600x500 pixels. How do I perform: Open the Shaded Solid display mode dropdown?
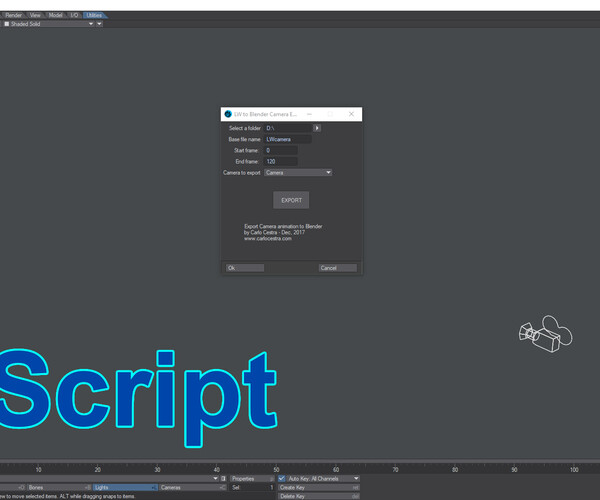pyautogui.click(x=48, y=24)
